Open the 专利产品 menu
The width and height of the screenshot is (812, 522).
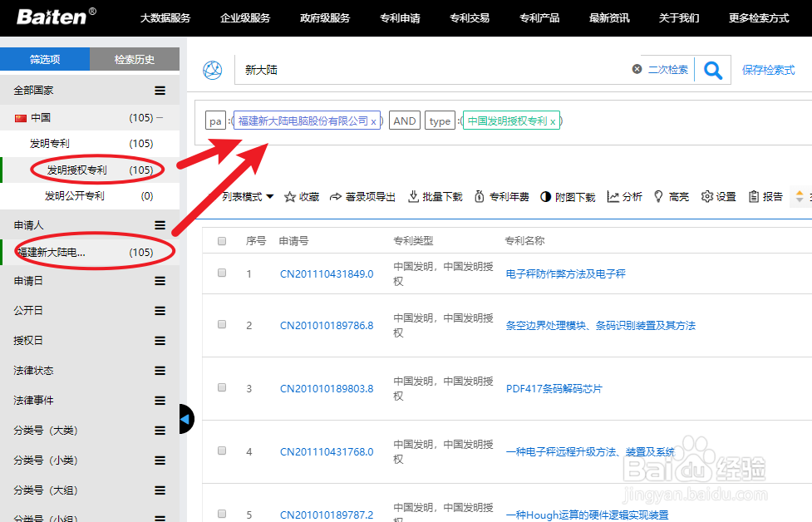click(x=539, y=18)
